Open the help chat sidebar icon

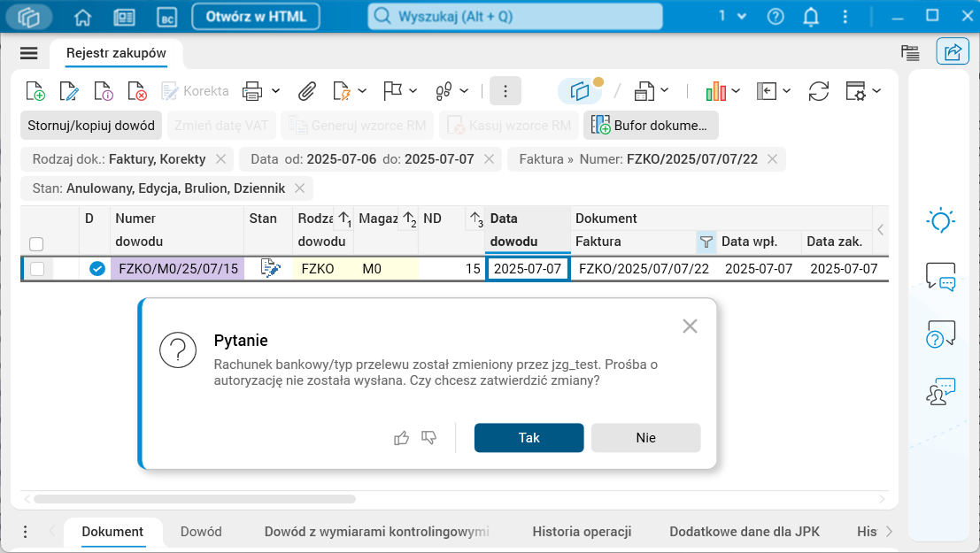[x=941, y=334]
